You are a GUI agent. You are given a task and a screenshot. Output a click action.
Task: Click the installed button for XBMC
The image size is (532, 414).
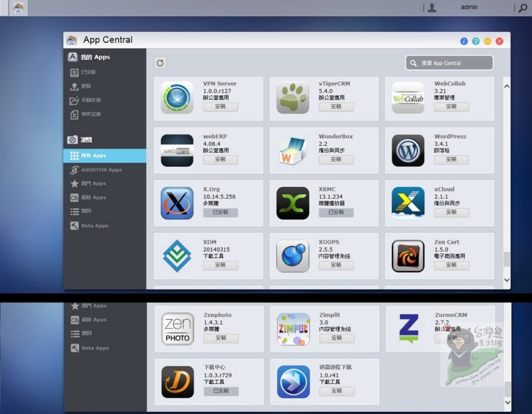click(x=336, y=212)
